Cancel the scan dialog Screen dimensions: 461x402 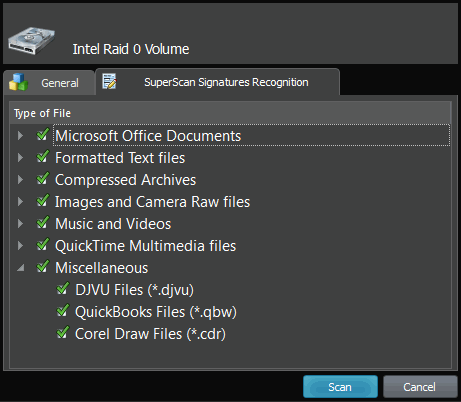click(420, 387)
